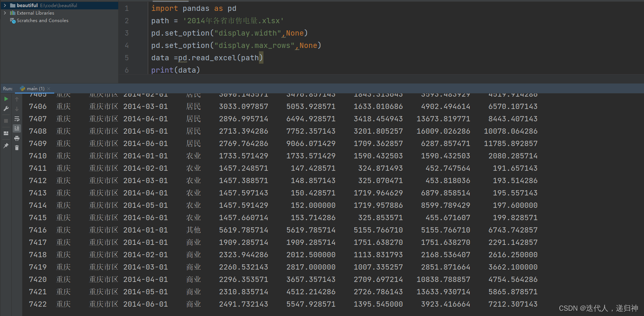Select the main (1) run tab
The width and height of the screenshot is (644, 316).
tap(35, 89)
